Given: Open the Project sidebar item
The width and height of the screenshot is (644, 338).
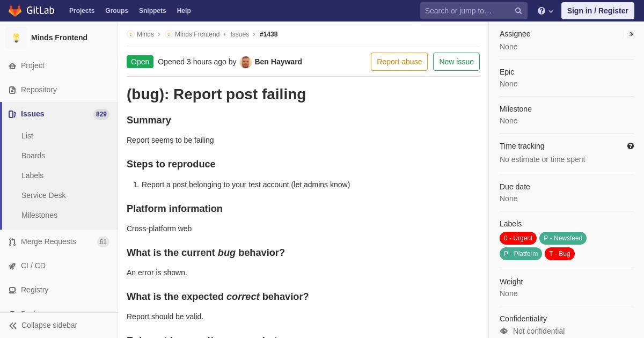Looking at the screenshot, I should pyautogui.click(x=59, y=65).
